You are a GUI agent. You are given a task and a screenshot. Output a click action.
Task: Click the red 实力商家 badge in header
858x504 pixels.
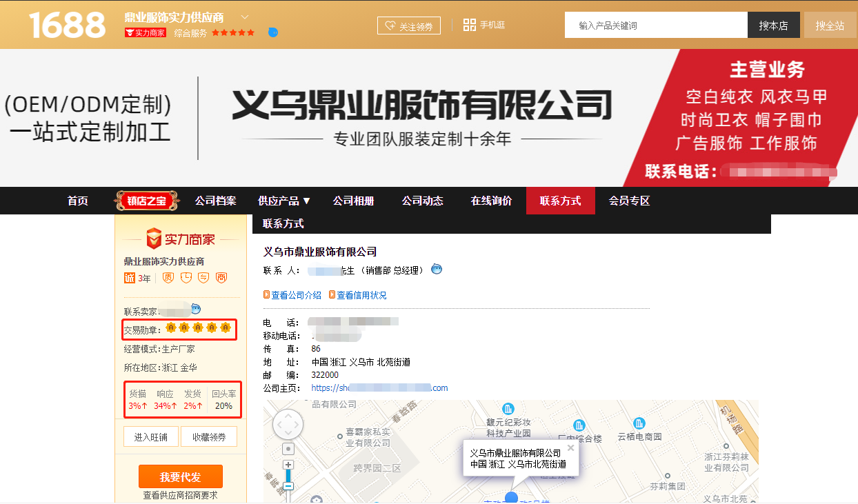click(x=146, y=32)
